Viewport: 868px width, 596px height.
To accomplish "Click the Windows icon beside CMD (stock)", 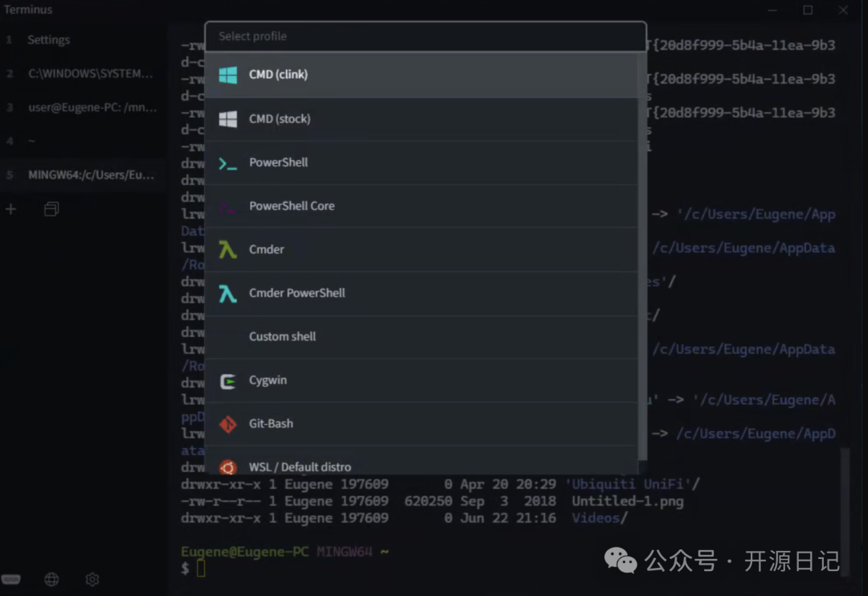I will click(227, 118).
